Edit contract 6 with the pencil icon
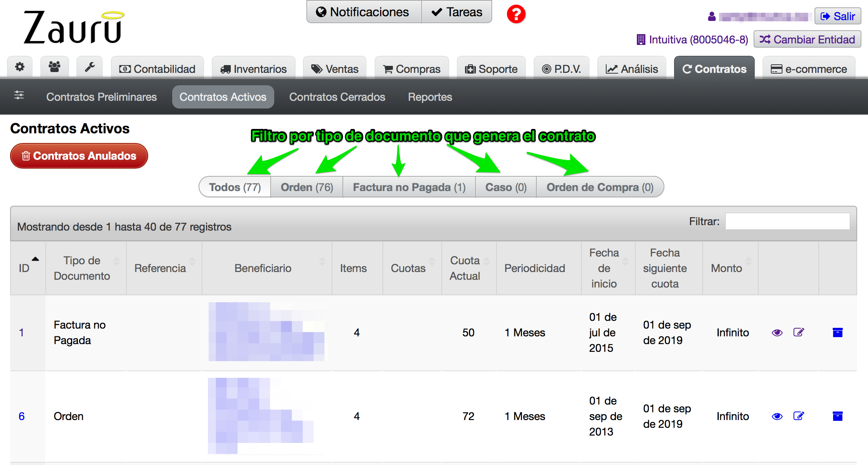Screen dimensions: 868x465 click(x=799, y=416)
